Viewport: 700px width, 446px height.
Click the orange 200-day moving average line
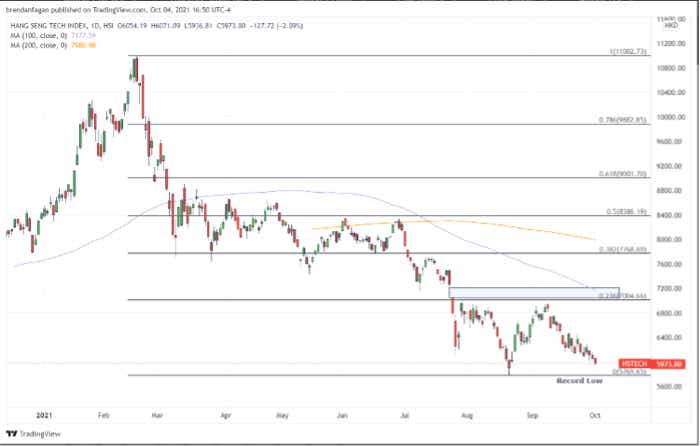coord(453,221)
